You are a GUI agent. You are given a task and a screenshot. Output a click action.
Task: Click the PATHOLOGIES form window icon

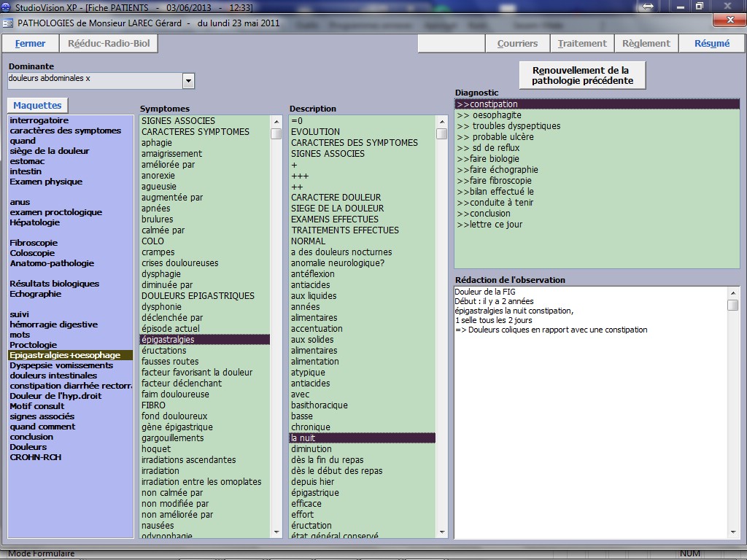[9, 22]
